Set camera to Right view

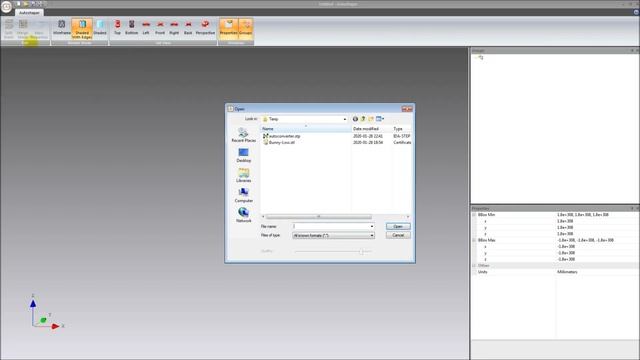(174, 28)
